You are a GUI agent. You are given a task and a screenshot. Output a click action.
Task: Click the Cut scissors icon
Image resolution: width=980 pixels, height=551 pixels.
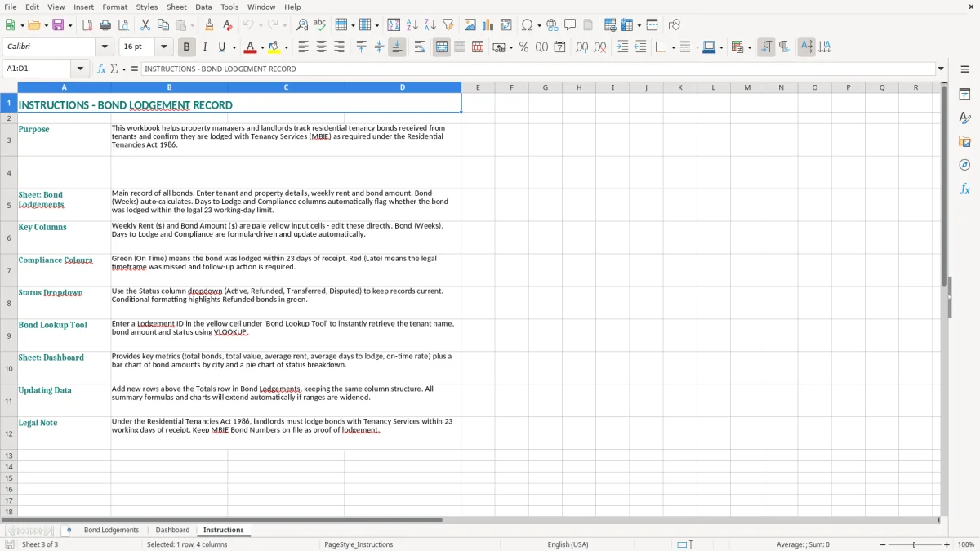(x=145, y=25)
